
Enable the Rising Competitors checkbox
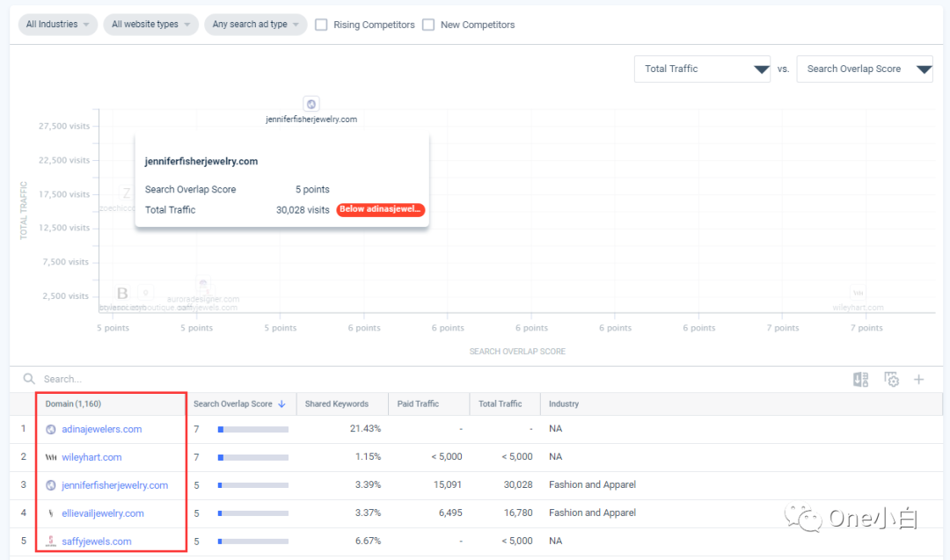(321, 25)
